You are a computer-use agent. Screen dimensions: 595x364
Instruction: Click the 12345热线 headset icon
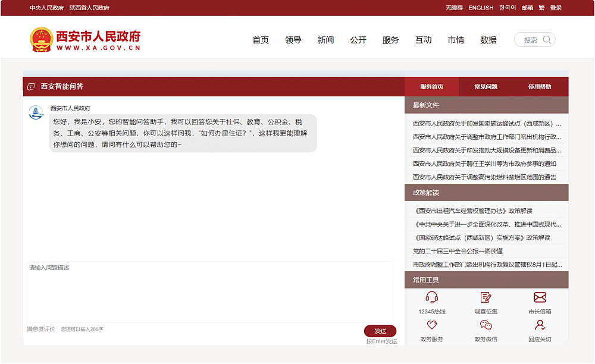coord(431,297)
